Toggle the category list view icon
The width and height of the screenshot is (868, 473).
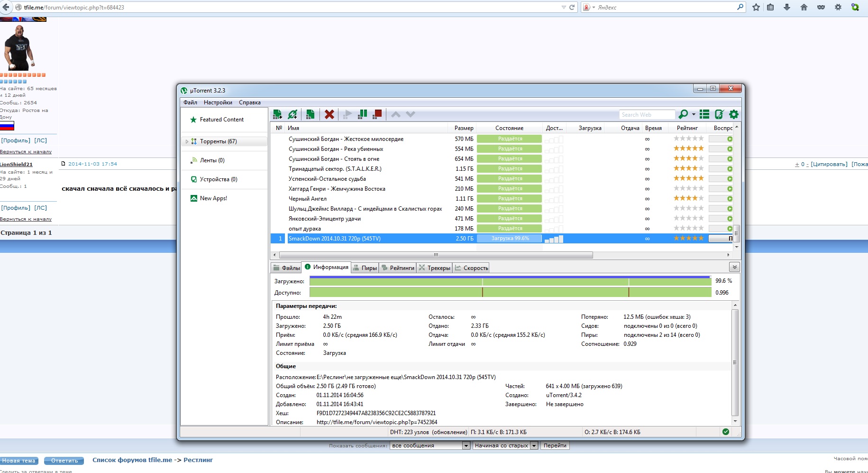pyautogui.click(x=704, y=114)
